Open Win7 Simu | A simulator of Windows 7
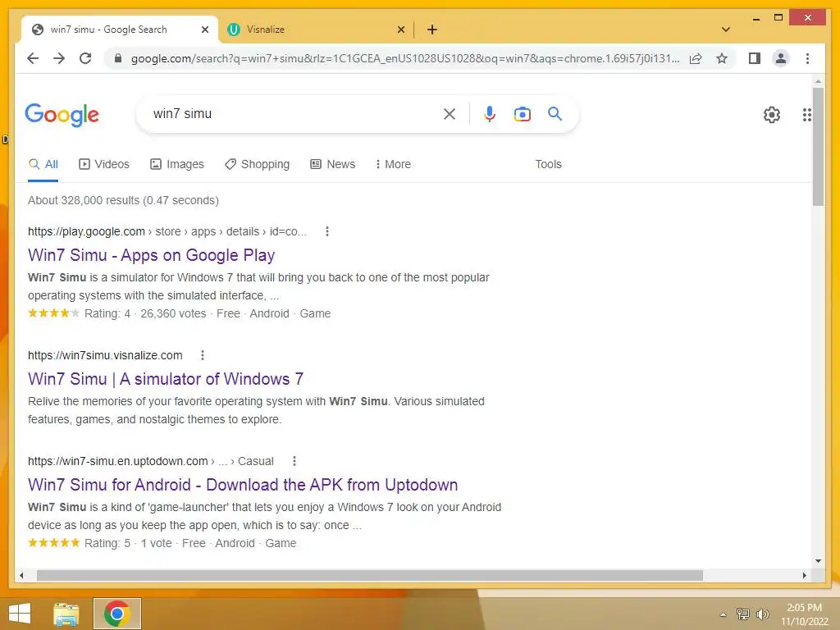The height and width of the screenshot is (630, 840). 166,379
